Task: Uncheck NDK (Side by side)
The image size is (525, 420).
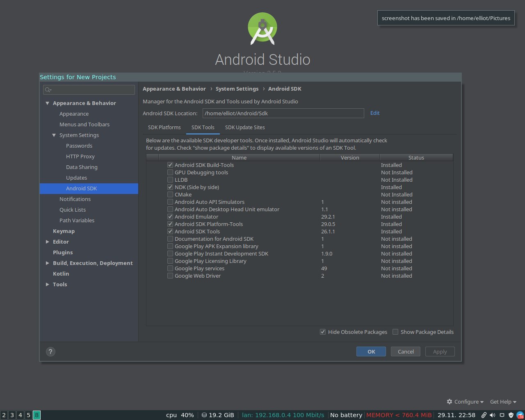Action: pos(170,187)
